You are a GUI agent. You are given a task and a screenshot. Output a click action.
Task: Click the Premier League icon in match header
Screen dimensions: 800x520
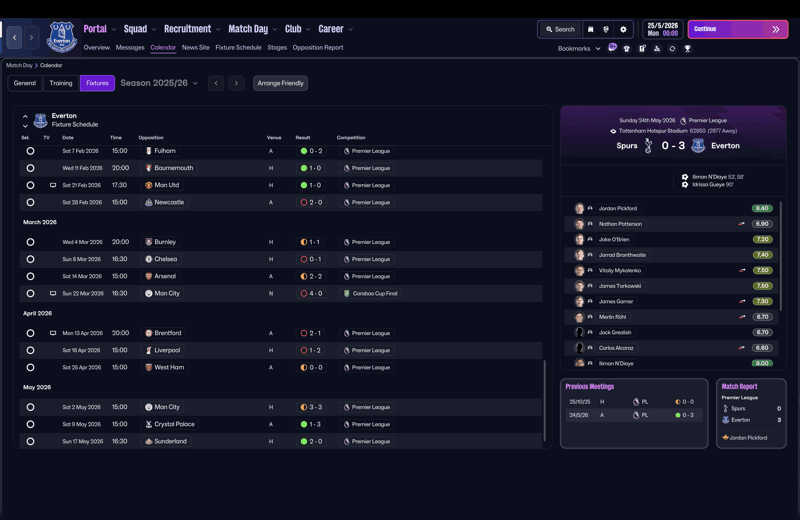point(683,121)
